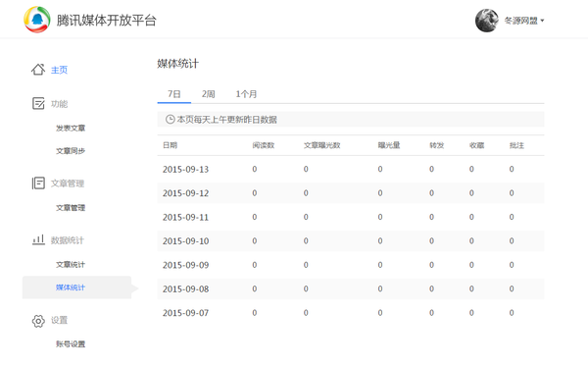Click the 功能 section label
Image resolution: width=588 pixels, height=366 pixels.
(x=59, y=104)
